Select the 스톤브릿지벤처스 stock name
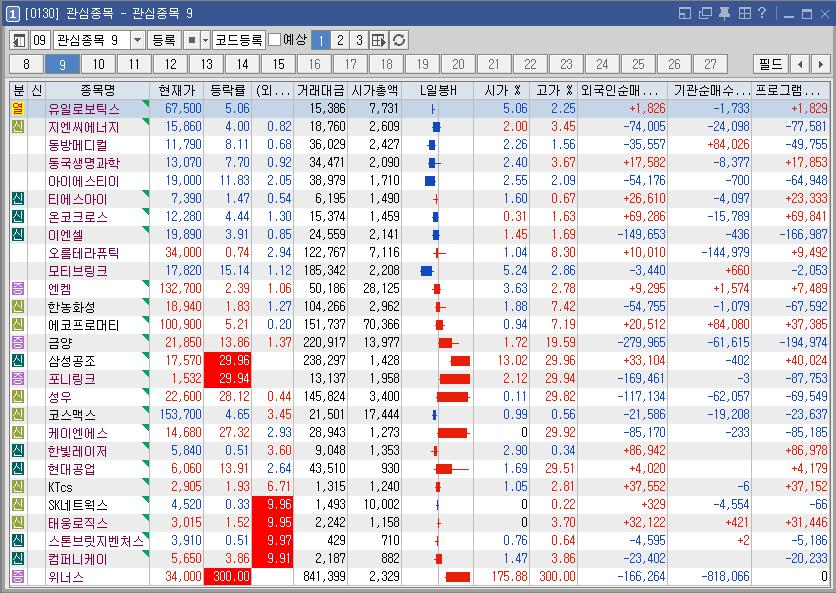836x593 pixels. click(x=96, y=541)
